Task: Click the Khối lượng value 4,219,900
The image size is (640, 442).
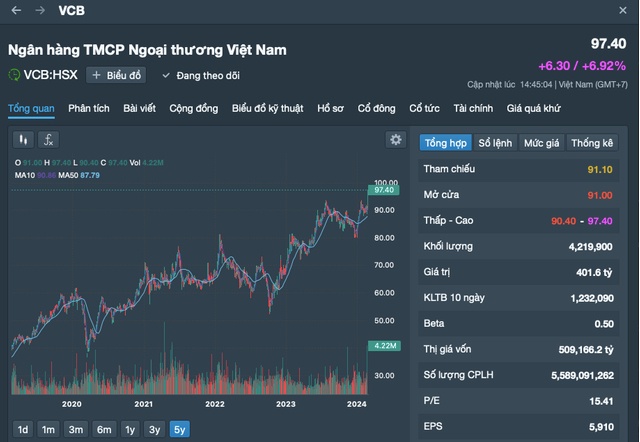Action: pyautogui.click(x=590, y=247)
